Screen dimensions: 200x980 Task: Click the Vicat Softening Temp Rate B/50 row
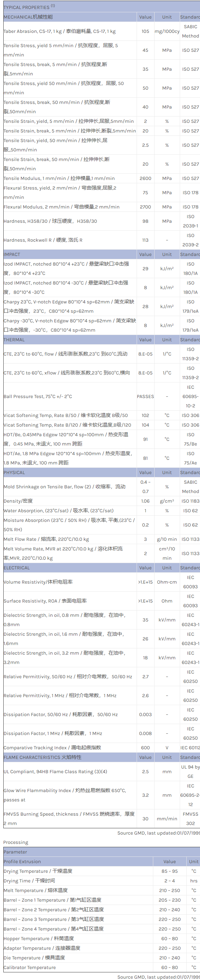(65, 415)
